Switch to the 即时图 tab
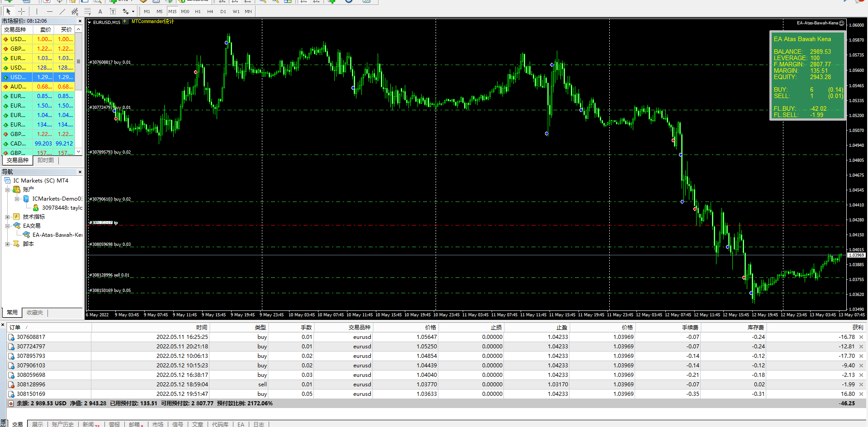 point(46,160)
